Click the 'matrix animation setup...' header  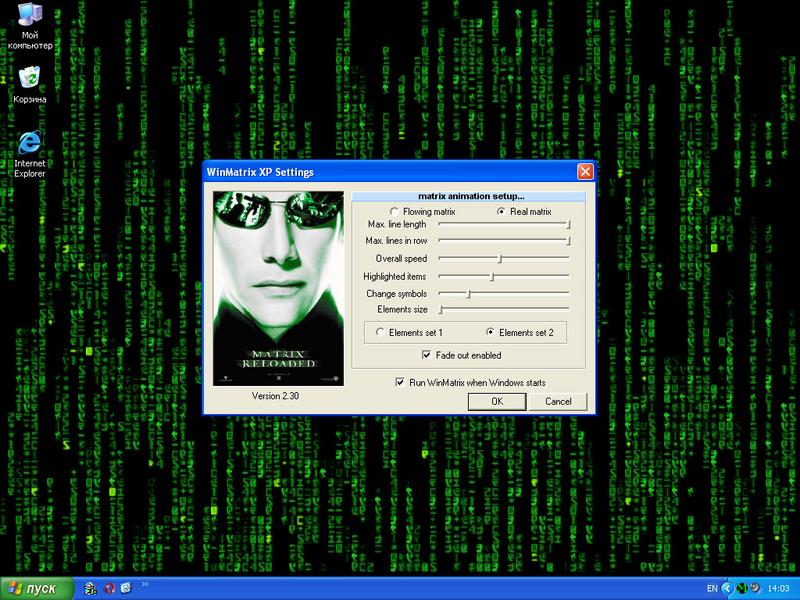click(x=469, y=196)
